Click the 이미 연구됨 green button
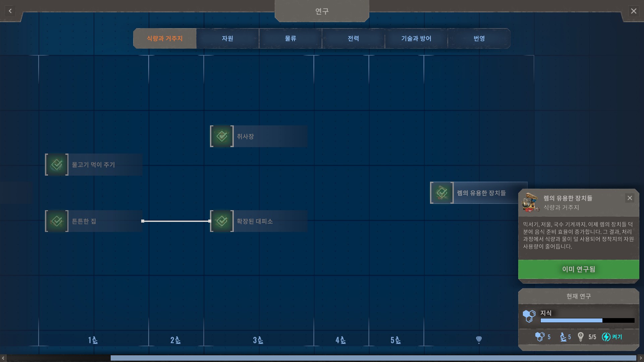Viewport: 644px width, 362px height. pyautogui.click(x=578, y=269)
